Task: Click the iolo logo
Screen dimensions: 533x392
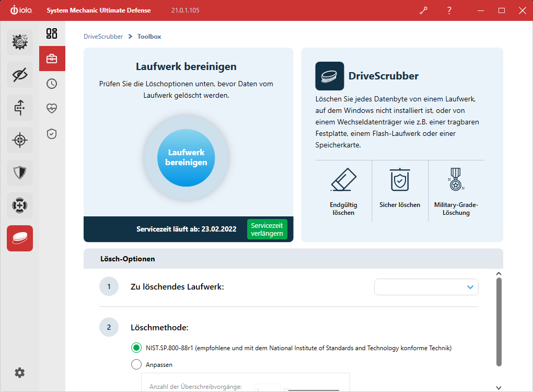Action: (21, 10)
